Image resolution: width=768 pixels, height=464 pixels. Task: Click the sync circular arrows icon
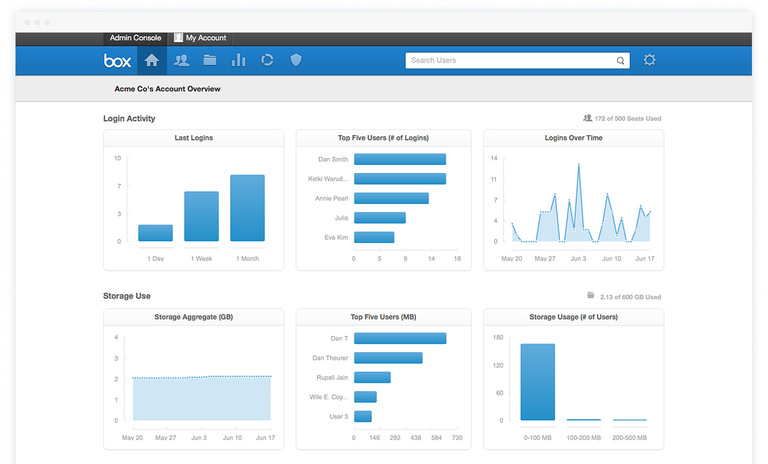(267, 60)
